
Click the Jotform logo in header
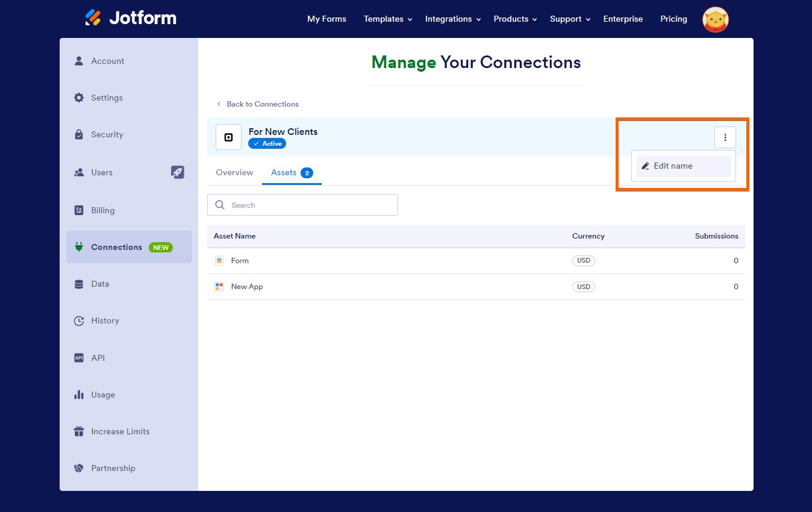coord(131,18)
